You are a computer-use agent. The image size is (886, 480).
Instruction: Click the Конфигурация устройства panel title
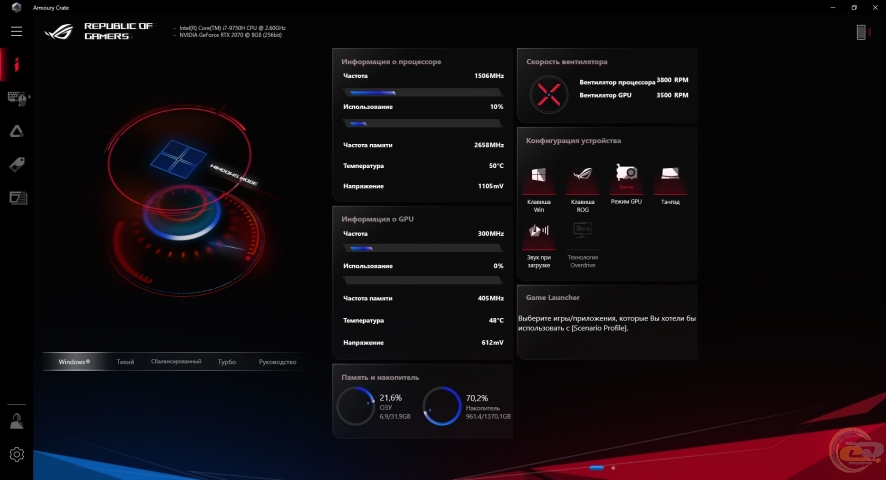(x=573, y=141)
